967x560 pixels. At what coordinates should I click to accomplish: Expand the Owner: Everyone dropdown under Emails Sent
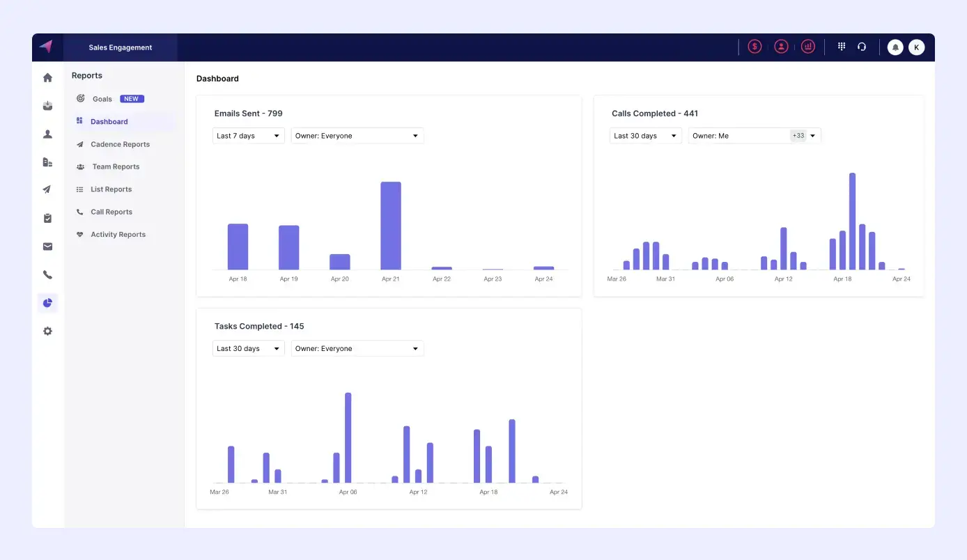pyautogui.click(x=357, y=135)
